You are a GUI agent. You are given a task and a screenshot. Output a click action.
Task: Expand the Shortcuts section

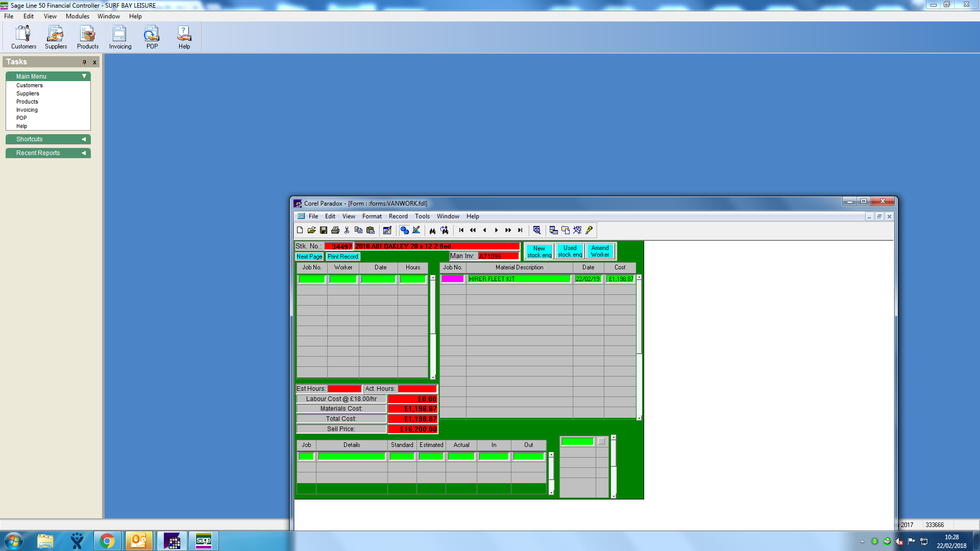click(84, 139)
